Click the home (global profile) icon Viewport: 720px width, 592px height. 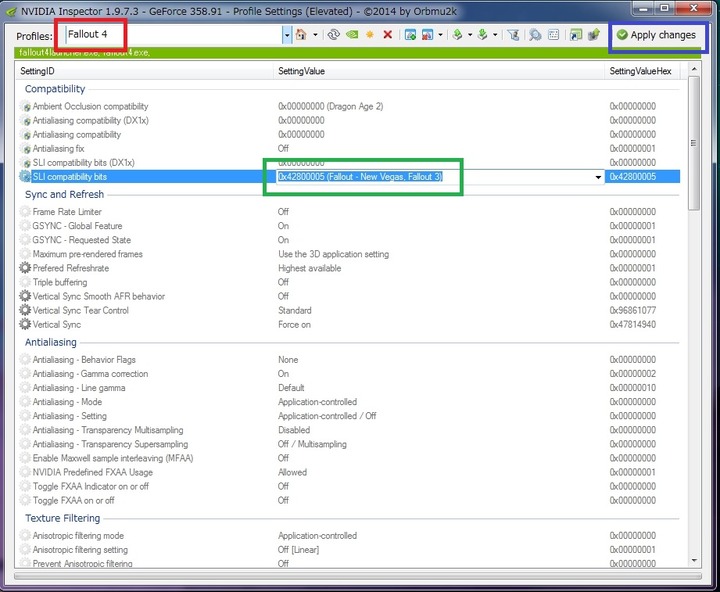[301, 34]
